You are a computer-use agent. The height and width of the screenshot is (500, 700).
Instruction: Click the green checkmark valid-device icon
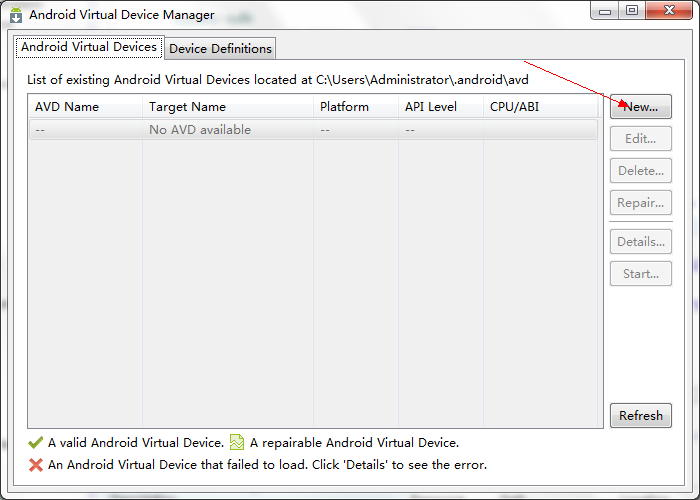35,442
